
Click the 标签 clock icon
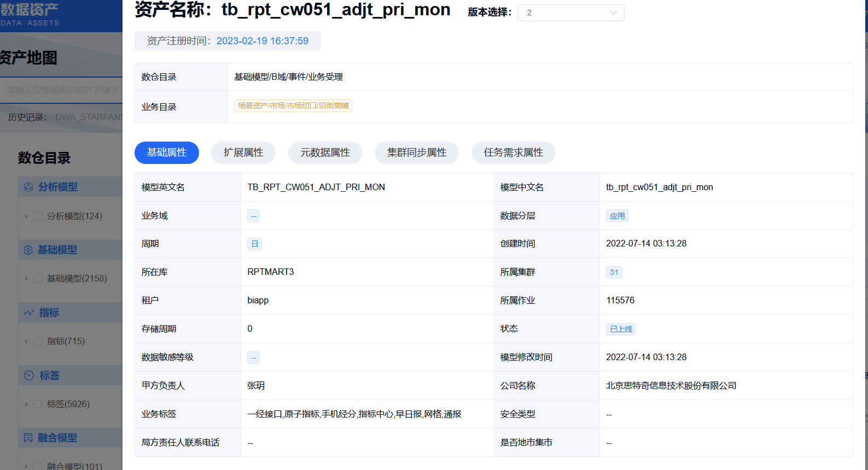[29, 375]
